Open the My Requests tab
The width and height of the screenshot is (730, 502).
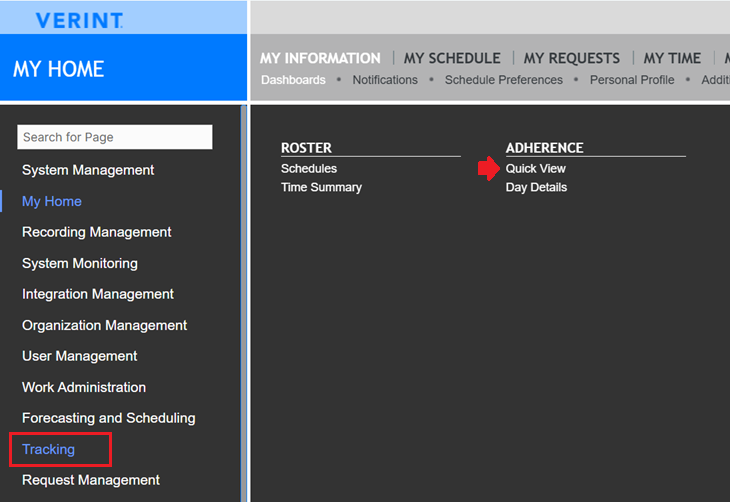(572, 58)
